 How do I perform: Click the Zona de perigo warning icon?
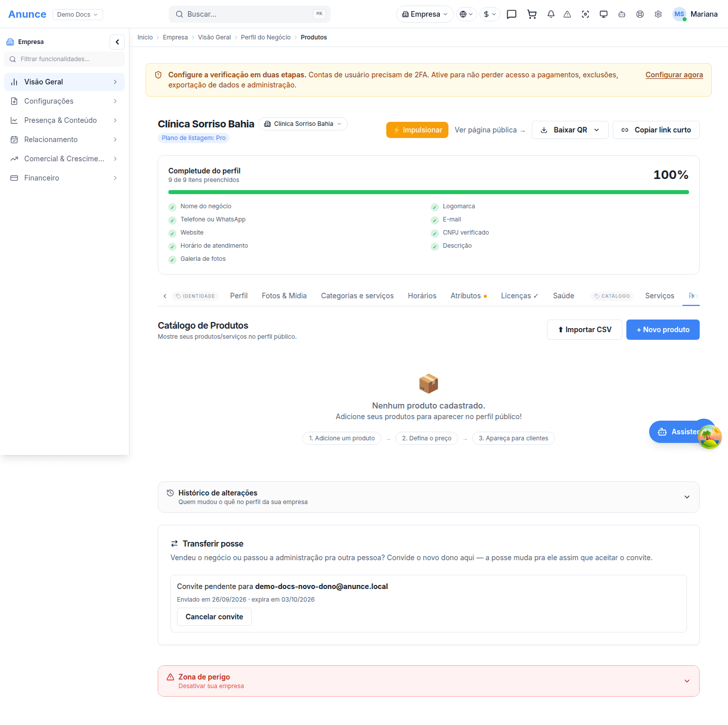click(x=170, y=677)
